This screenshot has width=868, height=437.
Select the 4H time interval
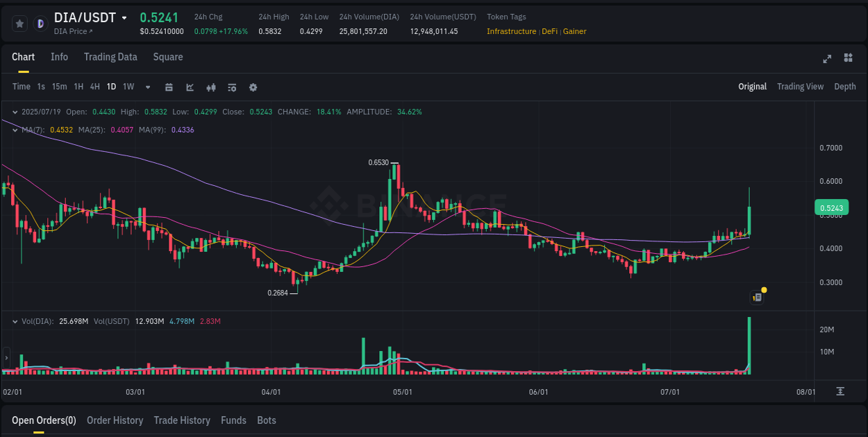[x=94, y=87]
